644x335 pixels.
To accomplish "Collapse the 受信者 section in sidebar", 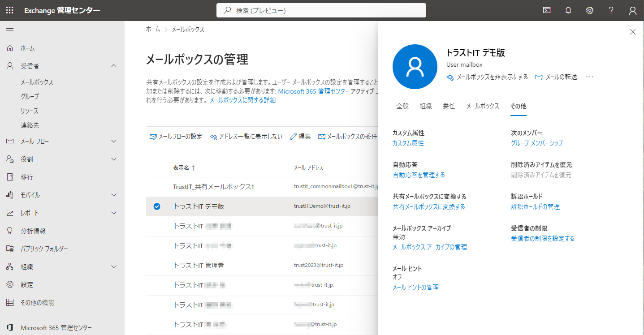I will [114, 66].
